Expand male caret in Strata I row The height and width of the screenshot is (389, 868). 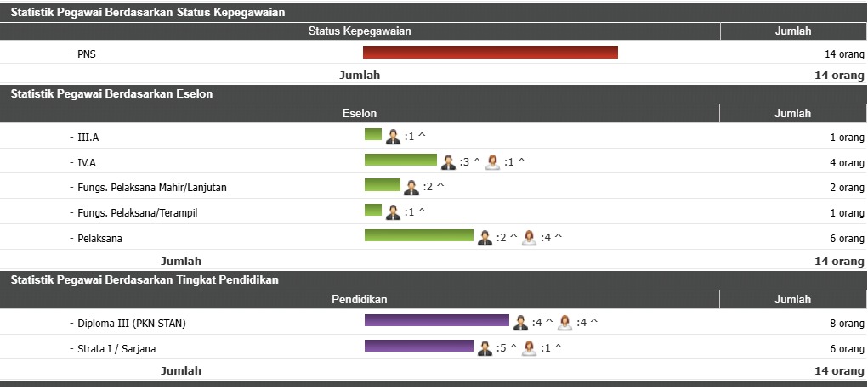(513, 348)
